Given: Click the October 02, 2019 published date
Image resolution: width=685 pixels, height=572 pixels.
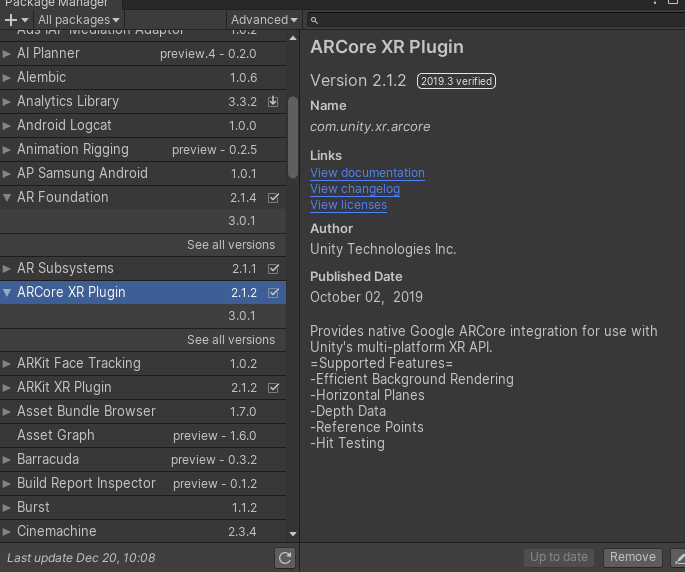Looking at the screenshot, I should click(367, 297).
